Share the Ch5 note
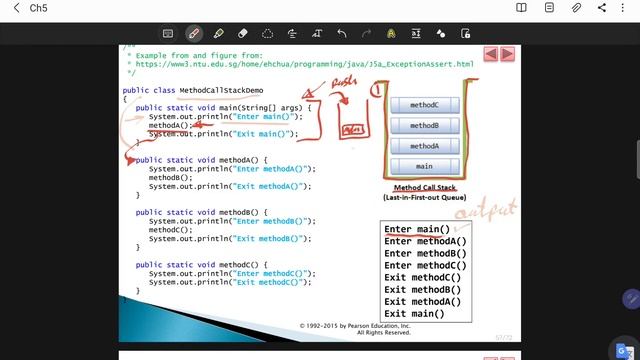 pos(602,8)
